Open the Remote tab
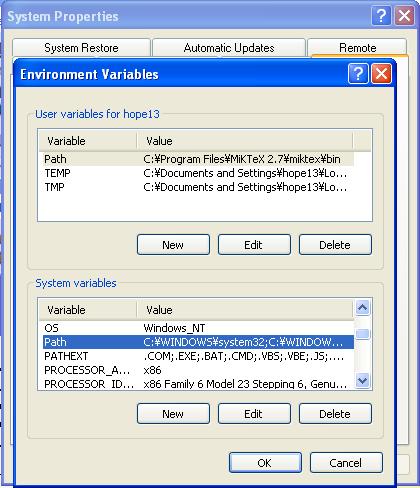Screen dimensions: 420x488 (357, 48)
